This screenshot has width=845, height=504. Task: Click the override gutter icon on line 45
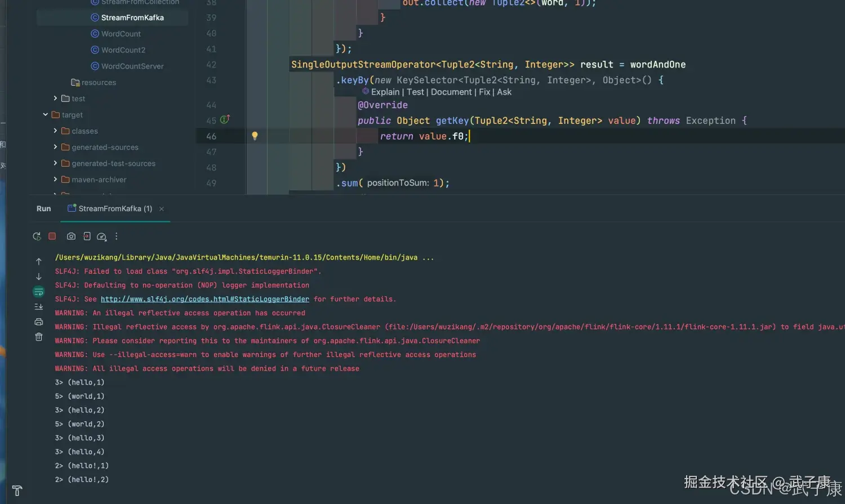[x=225, y=119]
